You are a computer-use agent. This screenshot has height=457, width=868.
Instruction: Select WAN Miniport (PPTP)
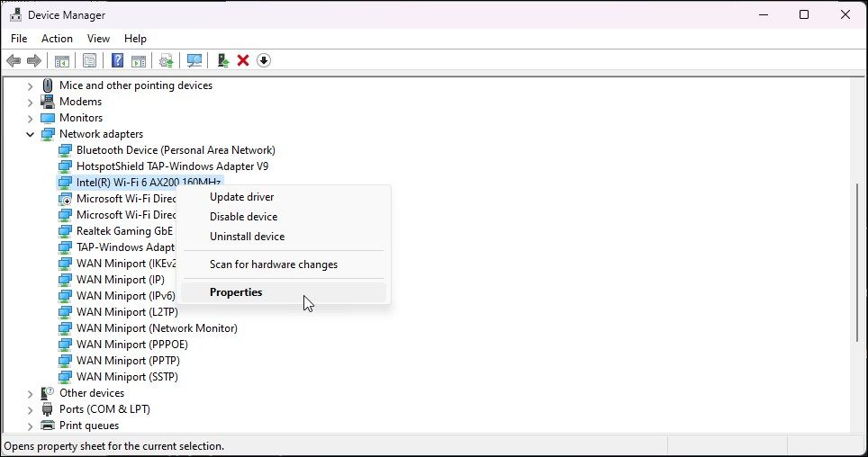coord(128,360)
